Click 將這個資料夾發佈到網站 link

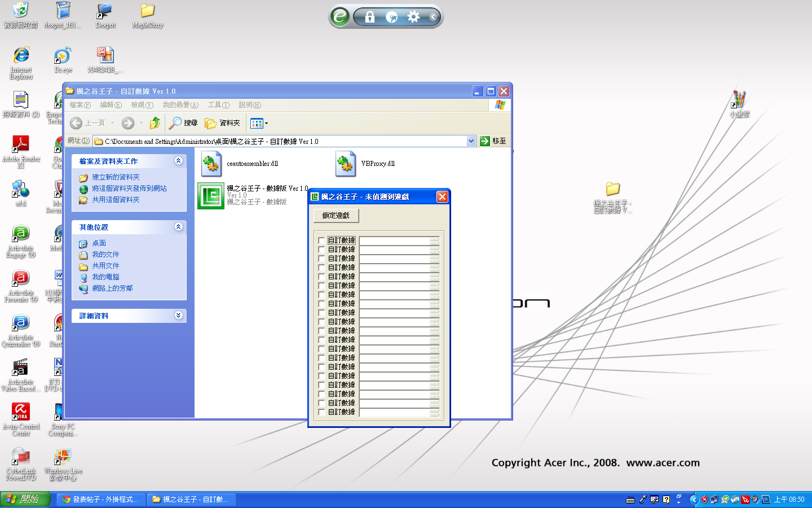pos(129,189)
